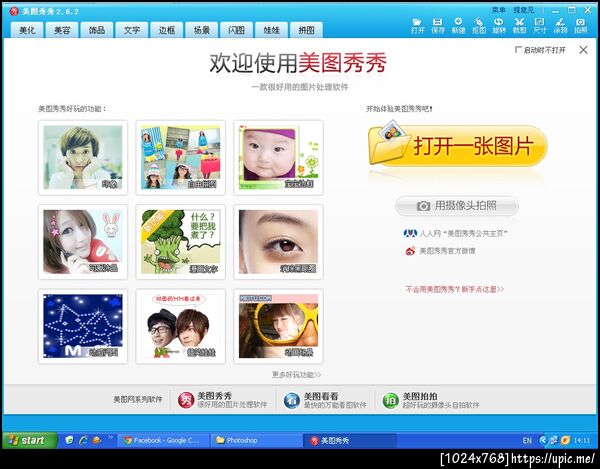Click the green 美图拍拍 icon in footer

(x=390, y=401)
